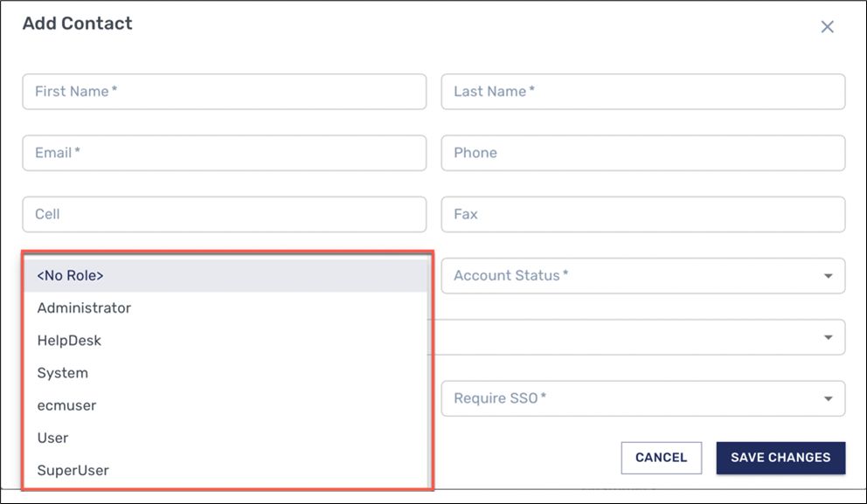The image size is (867, 504).
Task: Open the Account Status dropdown arrow
Action: (x=828, y=275)
